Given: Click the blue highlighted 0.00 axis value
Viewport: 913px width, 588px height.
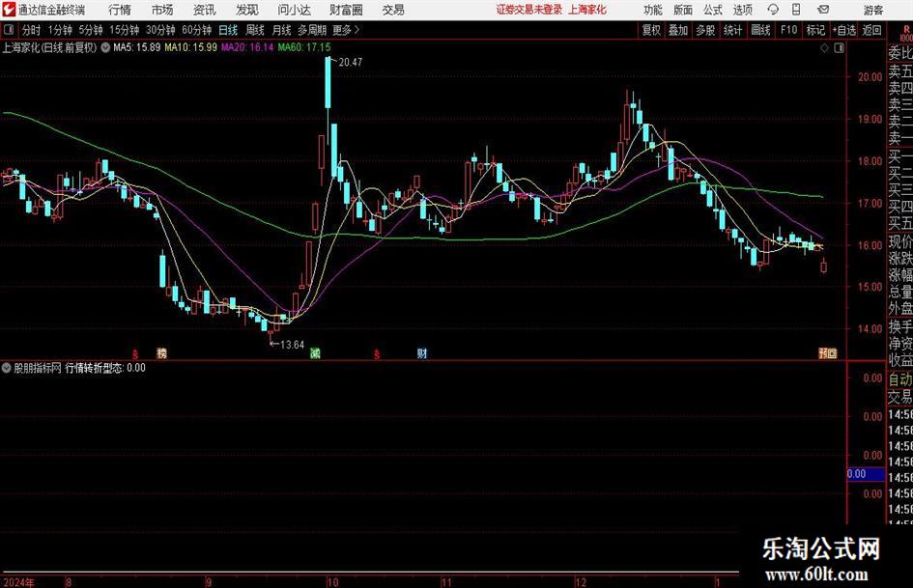Looking at the screenshot, I should coord(866,474).
